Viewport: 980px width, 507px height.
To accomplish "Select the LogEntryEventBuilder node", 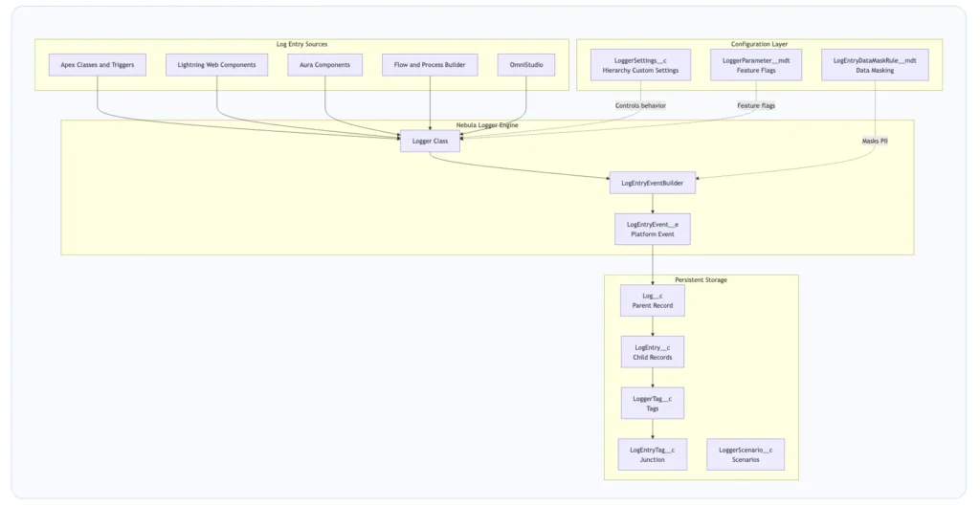I will coord(653,183).
